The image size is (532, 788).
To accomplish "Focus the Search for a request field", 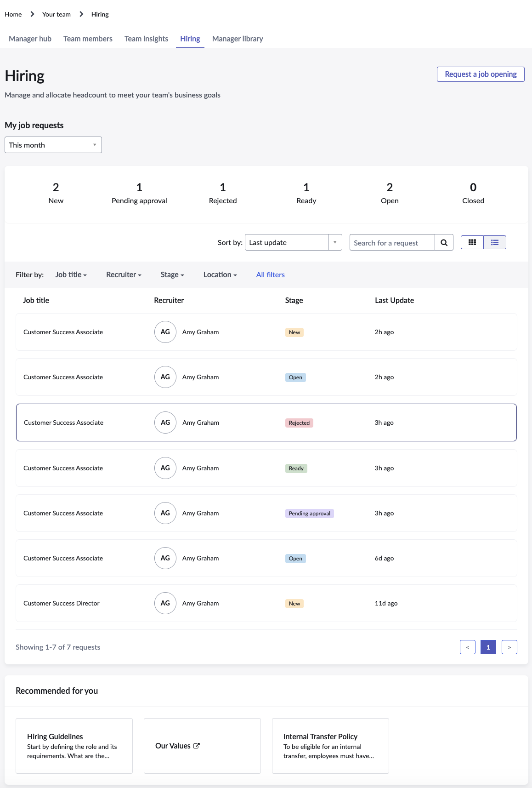I will click(392, 243).
